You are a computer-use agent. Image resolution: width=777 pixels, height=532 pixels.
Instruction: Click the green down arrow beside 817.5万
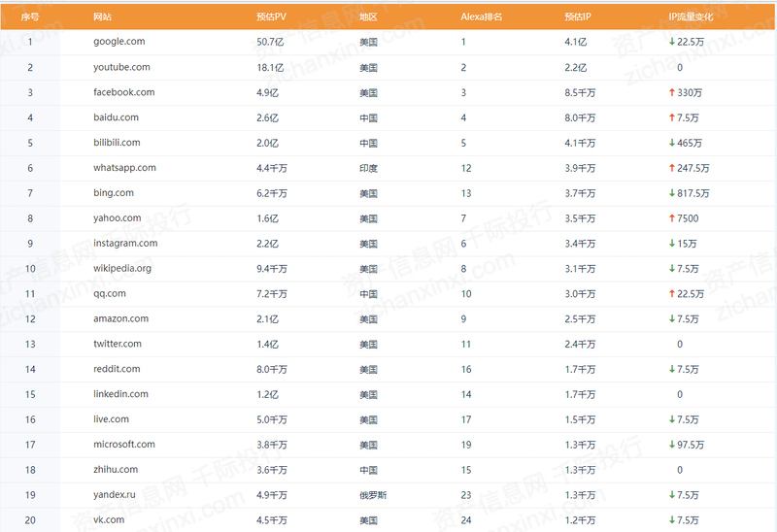(x=671, y=193)
